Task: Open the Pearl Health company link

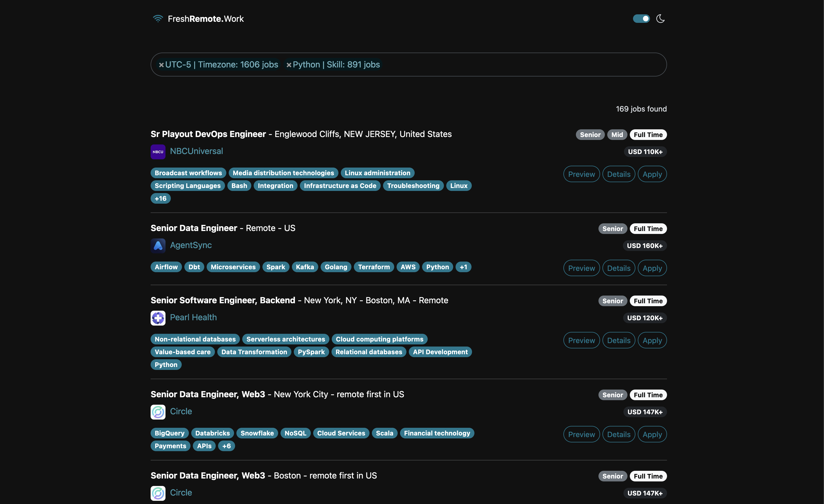Action: coord(193,317)
